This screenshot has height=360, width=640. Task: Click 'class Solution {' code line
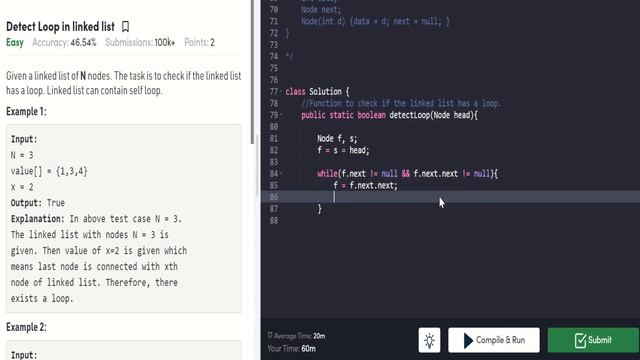coord(317,91)
